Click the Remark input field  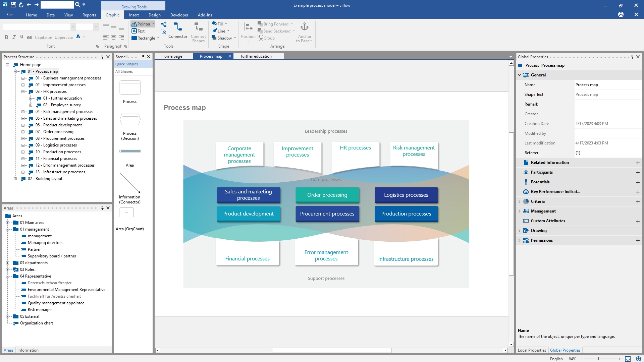point(607,104)
